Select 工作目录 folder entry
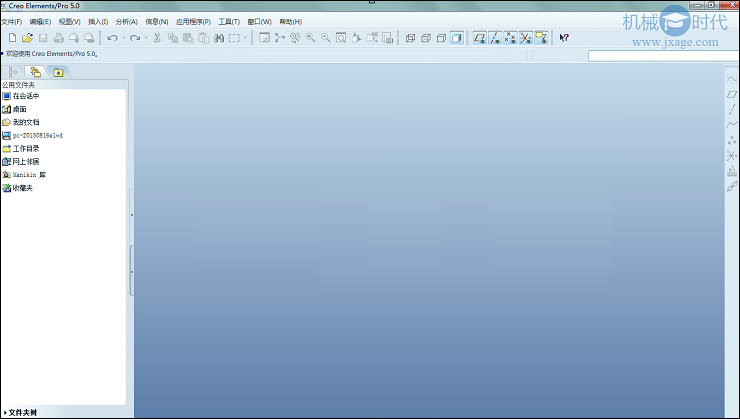Screen dimensions: 740x419 click(x=21, y=149)
